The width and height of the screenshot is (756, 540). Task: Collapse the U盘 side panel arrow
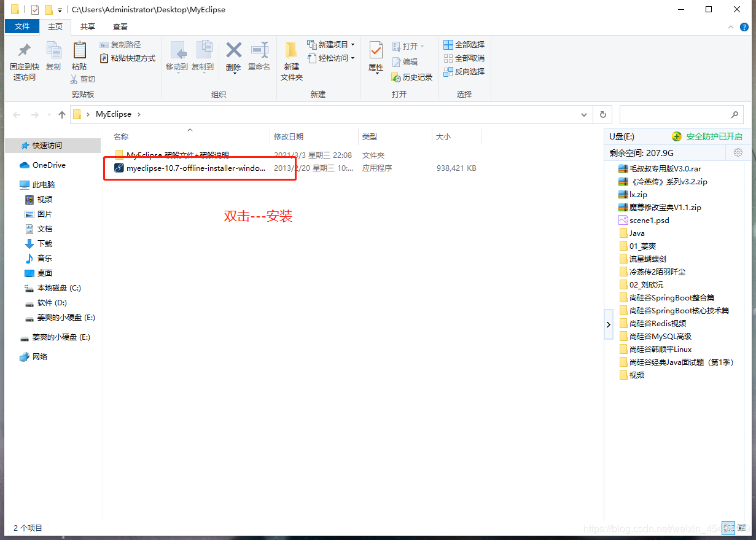pyautogui.click(x=609, y=324)
